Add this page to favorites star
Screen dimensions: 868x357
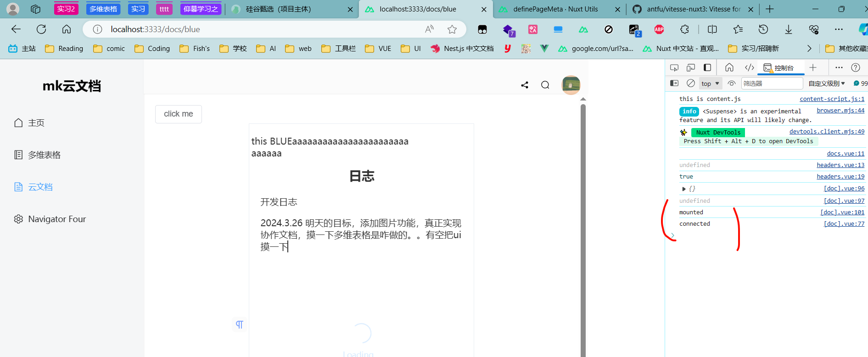452,29
